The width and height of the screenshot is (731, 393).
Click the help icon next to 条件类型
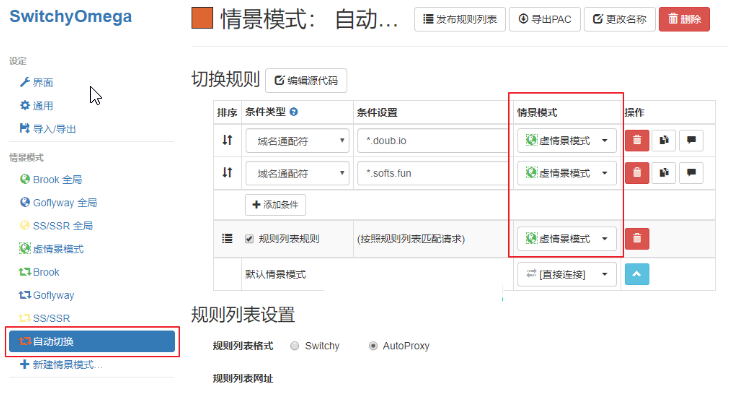(x=294, y=112)
